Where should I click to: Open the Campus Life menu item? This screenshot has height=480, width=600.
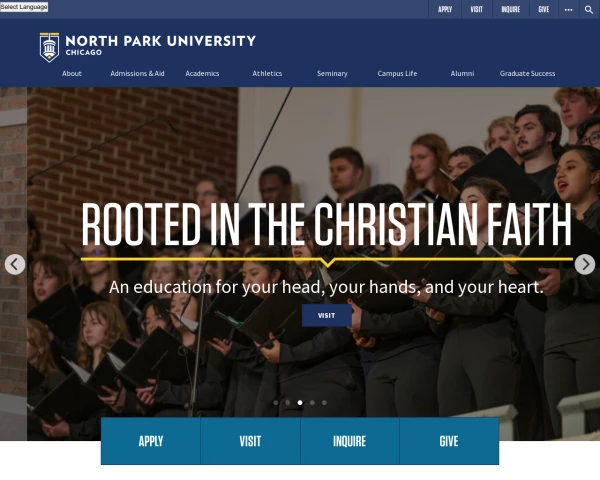(397, 73)
